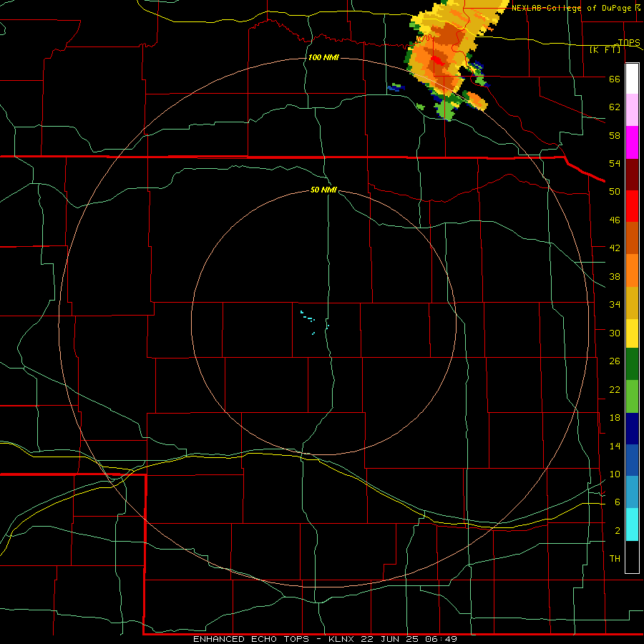Click the yellow swatch near 30

pos(632,333)
